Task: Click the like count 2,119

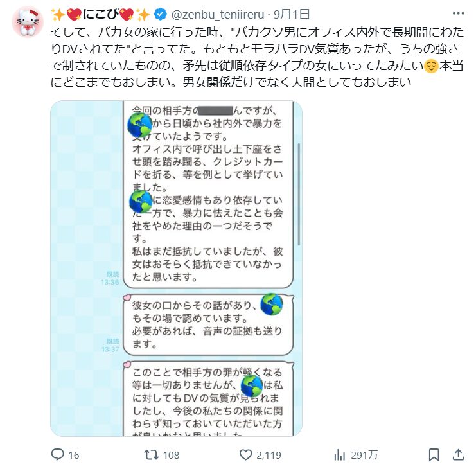Action: [269, 455]
